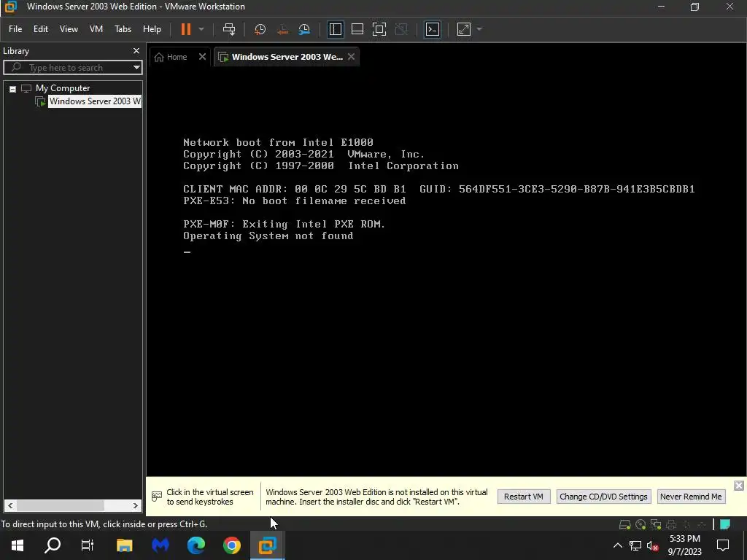
Task: Launch Microsoft Edge from taskbar
Action: coord(196,545)
